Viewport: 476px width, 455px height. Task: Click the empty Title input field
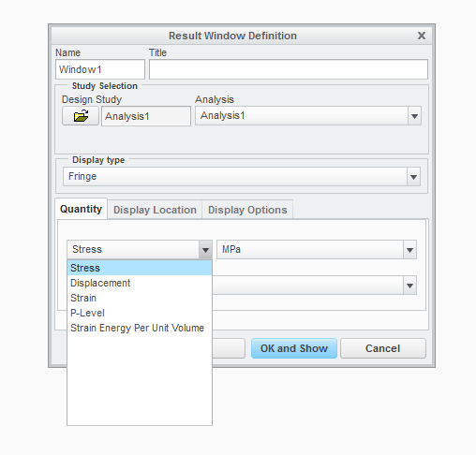[x=289, y=69]
